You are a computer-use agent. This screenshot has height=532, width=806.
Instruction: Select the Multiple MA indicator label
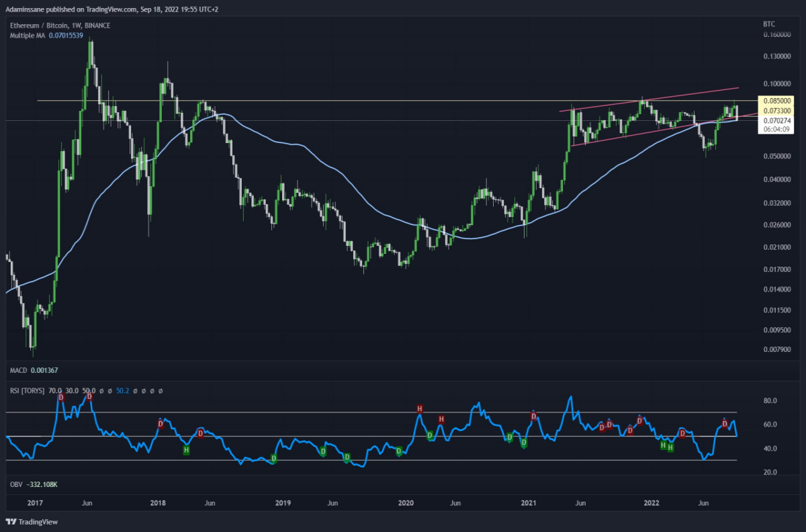coord(27,35)
